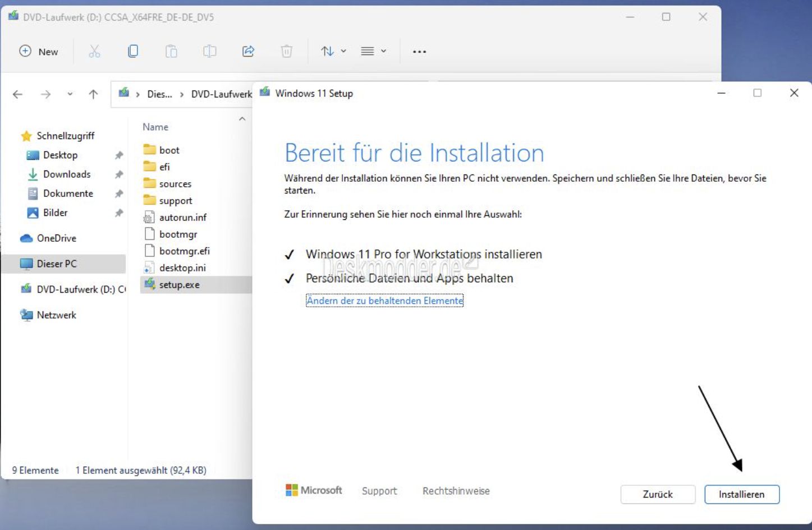Open the three-dot See more menu

(x=419, y=51)
